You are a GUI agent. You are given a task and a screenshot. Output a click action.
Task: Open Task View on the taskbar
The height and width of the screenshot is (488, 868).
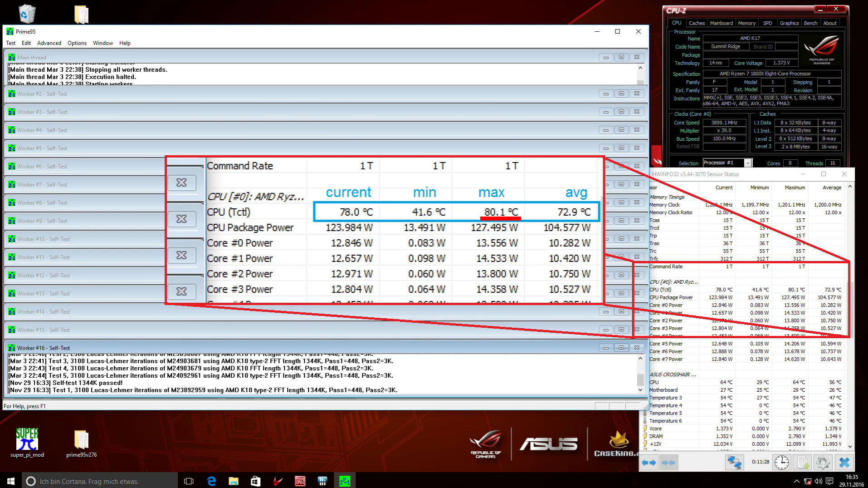pos(189,481)
